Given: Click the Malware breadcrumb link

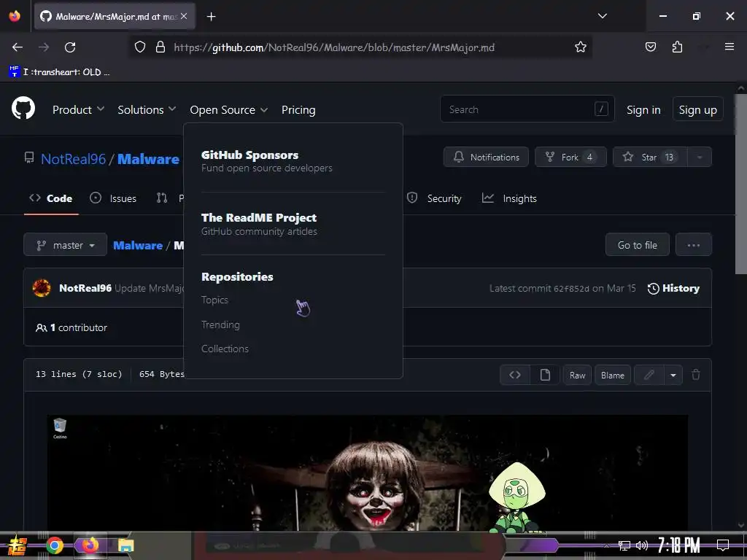Looking at the screenshot, I should 138,245.
